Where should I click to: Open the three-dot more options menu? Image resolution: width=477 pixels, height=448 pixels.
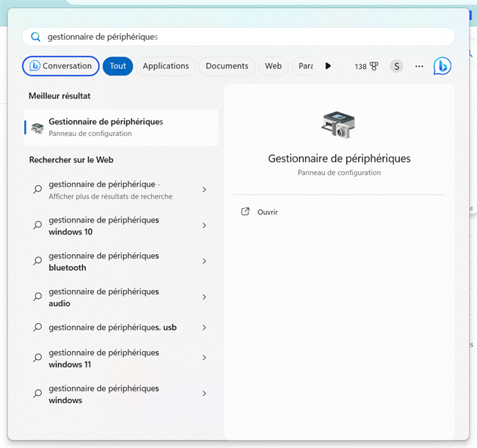click(x=419, y=66)
